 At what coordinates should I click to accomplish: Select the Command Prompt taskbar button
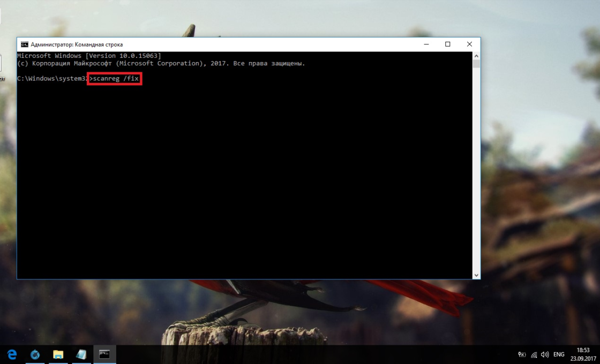pos(104,354)
